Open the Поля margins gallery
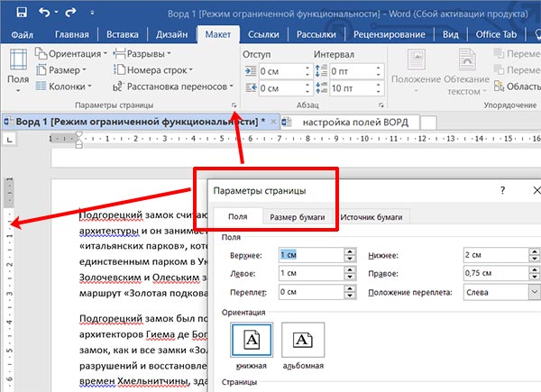This screenshot has width=541, height=392. [18, 70]
